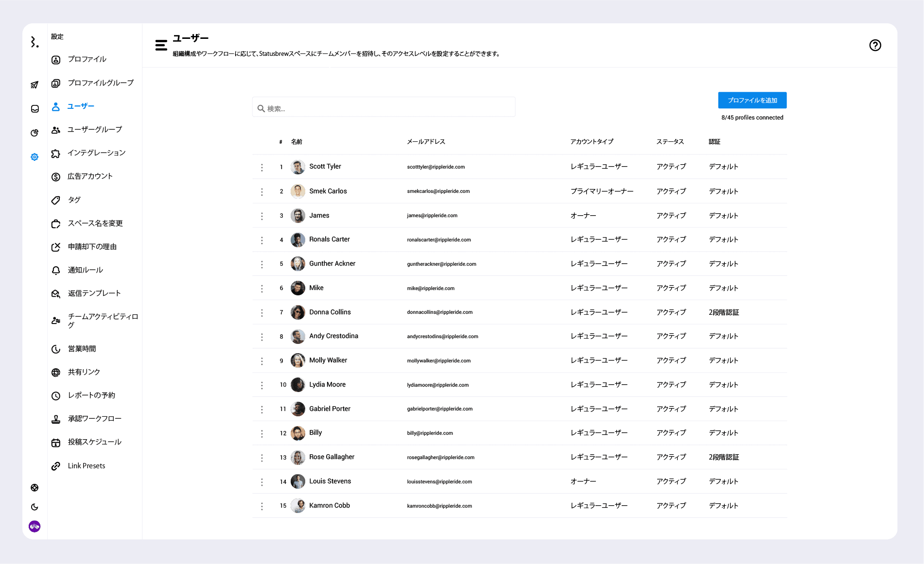
Task: Open the help question mark icon
Action: tap(875, 45)
